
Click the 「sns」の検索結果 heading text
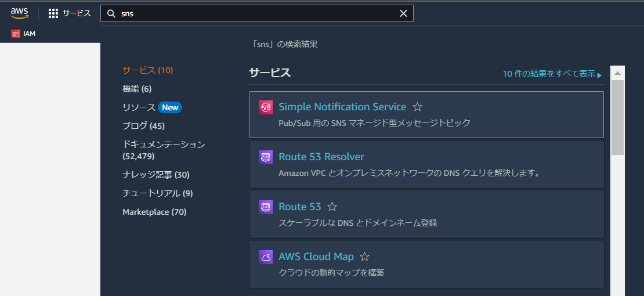pyautogui.click(x=285, y=44)
